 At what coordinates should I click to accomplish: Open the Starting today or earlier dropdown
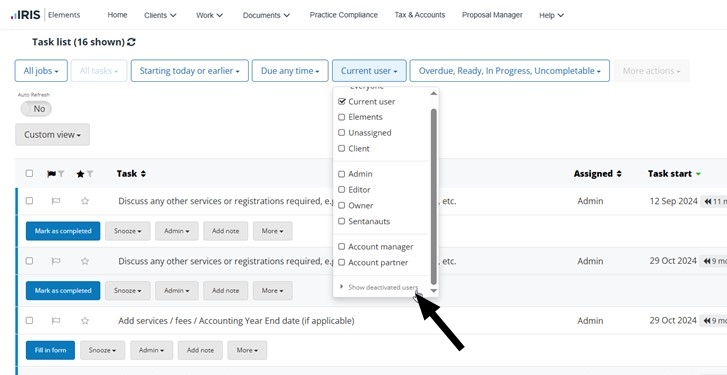pyautogui.click(x=190, y=71)
